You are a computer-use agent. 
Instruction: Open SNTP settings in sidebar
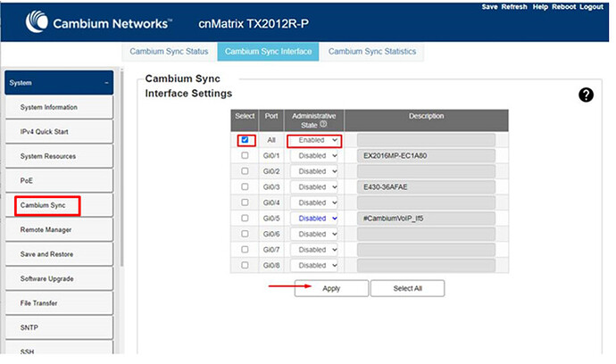point(59,327)
